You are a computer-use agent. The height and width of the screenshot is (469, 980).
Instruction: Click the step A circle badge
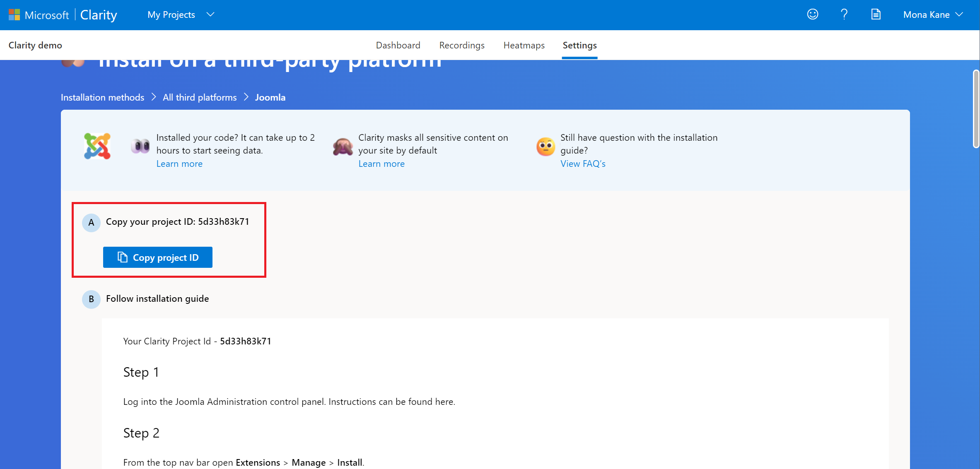click(91, 223)
